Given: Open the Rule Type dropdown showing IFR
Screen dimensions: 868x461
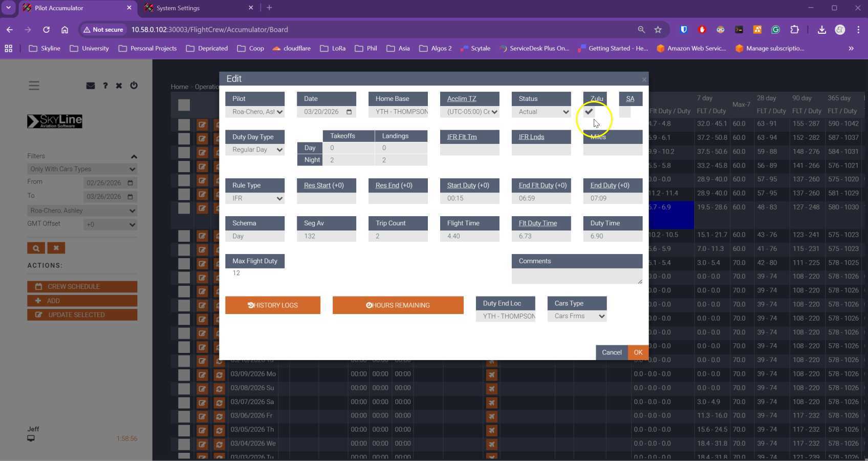Looking at the screenshot, I should coord(255,198).
